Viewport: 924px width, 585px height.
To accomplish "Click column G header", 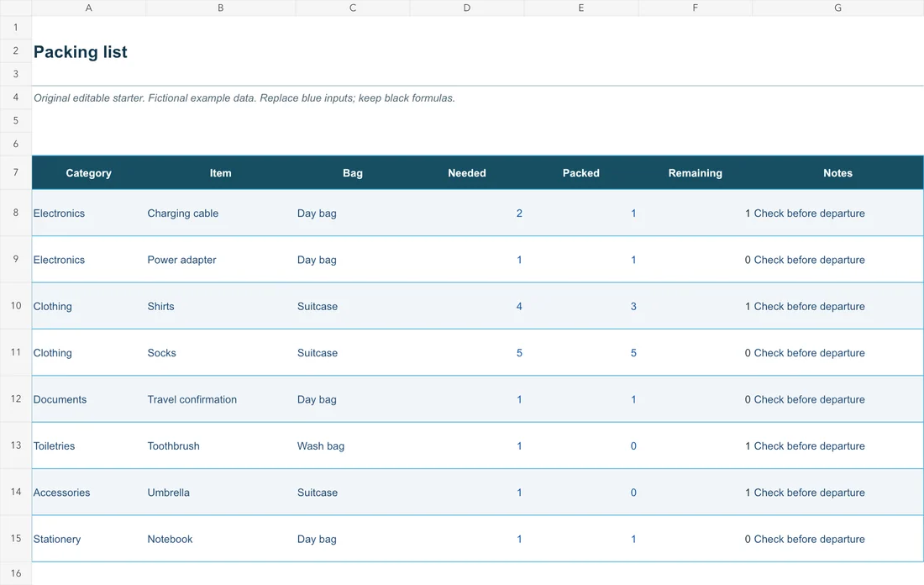I will click(x=838, y=8).
